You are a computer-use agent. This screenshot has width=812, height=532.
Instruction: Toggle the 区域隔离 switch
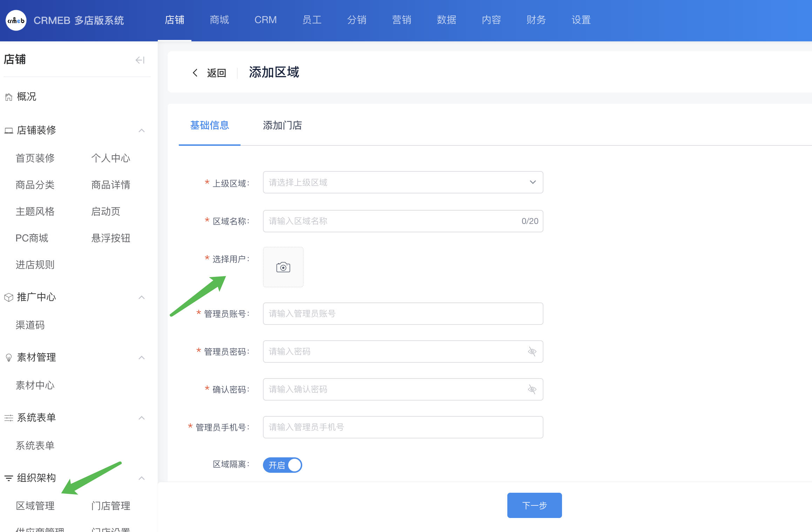282,465
